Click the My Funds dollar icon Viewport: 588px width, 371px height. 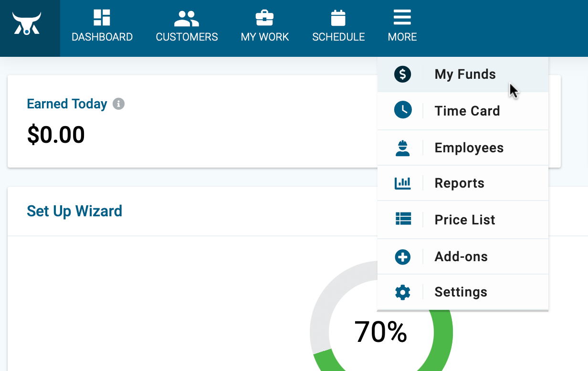(403, 74)
